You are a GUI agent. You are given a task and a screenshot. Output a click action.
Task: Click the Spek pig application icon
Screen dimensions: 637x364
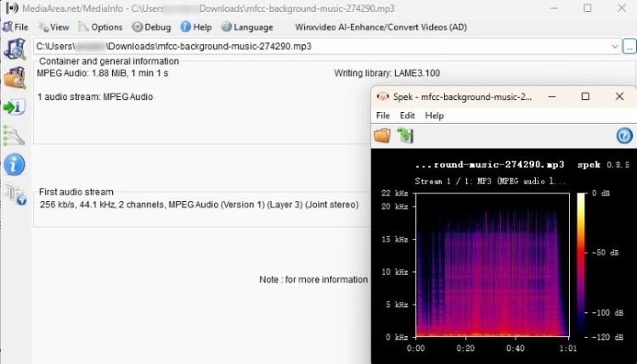point(383,97)
